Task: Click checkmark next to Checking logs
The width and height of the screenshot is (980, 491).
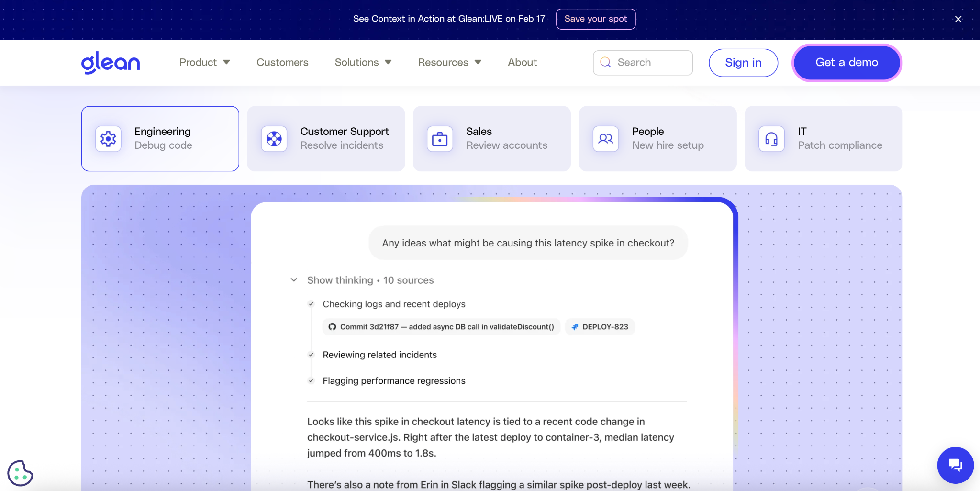Action: coord(311,304)
